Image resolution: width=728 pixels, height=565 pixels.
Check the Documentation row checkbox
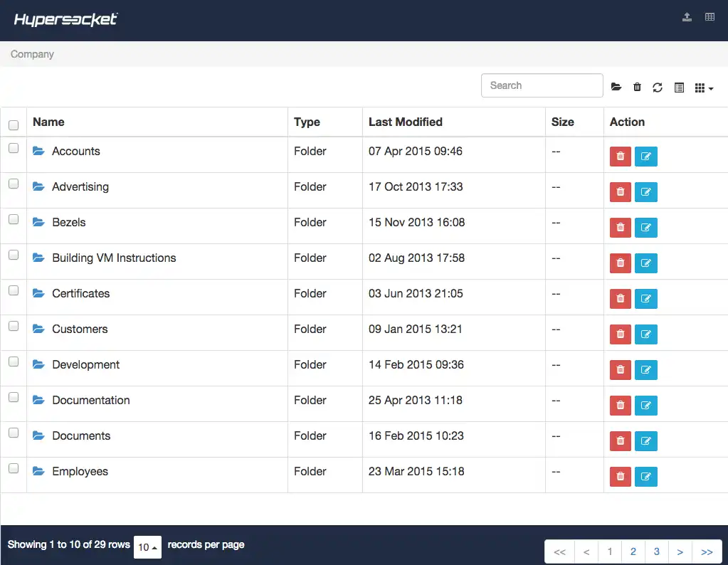pyautogui.click(x=14, y=397)
